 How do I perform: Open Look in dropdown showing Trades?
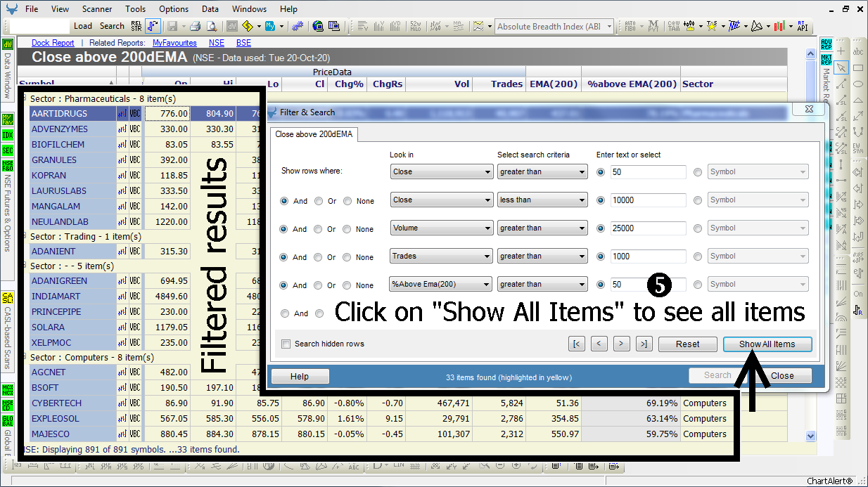442,256
